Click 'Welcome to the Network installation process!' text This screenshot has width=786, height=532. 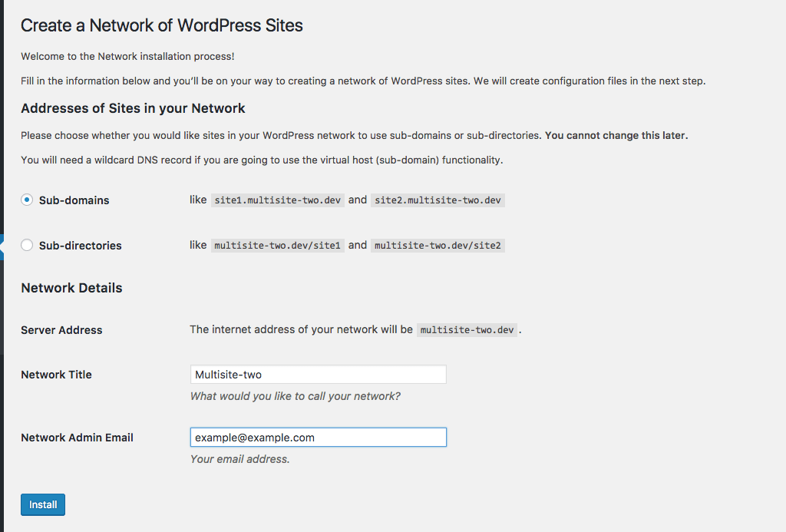pos(128,56)
